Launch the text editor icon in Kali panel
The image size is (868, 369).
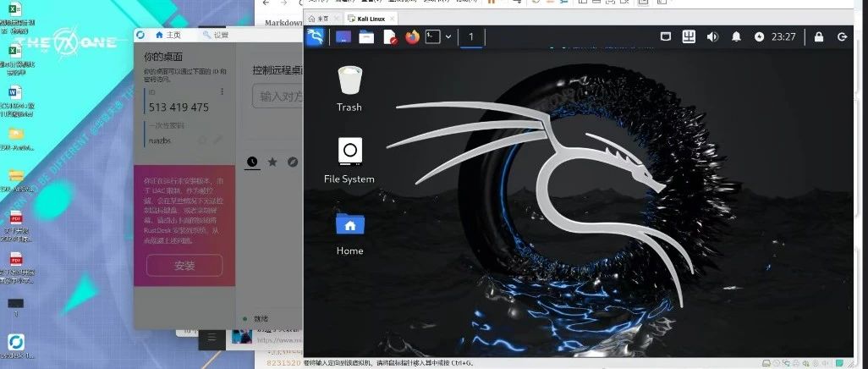390,37
